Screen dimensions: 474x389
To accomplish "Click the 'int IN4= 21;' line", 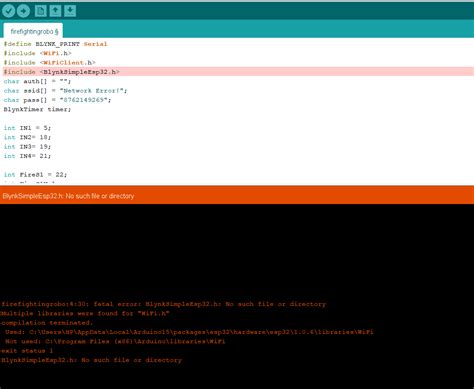I will click(x=27, y=156).
